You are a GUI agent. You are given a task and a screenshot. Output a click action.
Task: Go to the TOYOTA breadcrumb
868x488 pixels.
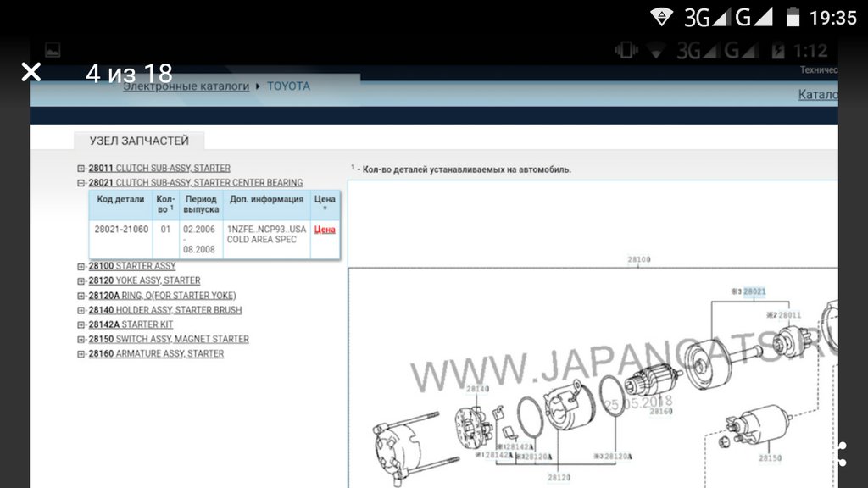288,86
